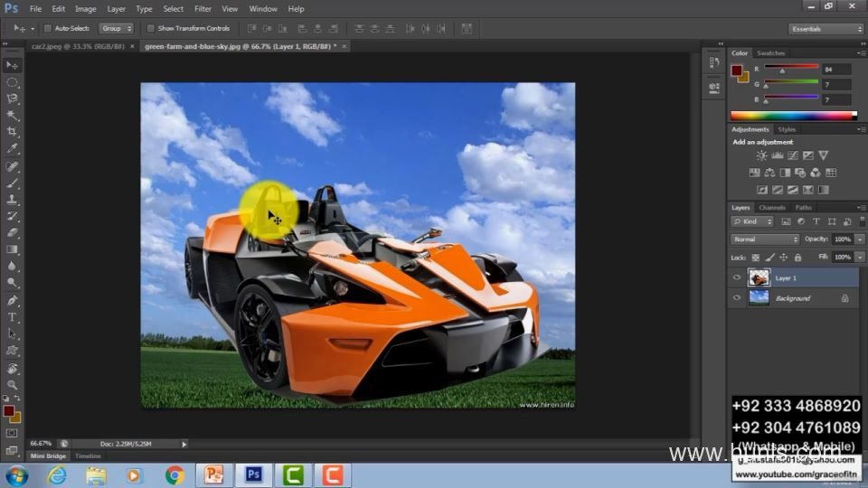Switch to the Swatches tab

pos(770,53)
